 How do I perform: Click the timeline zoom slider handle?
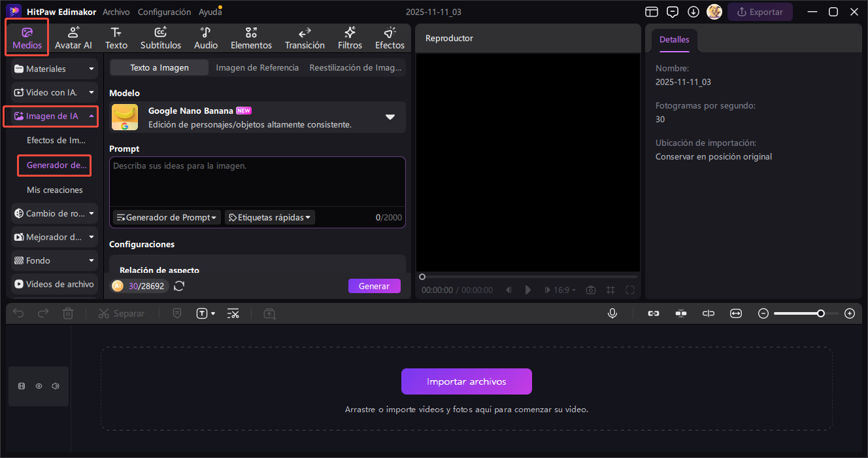tap(820, 313)
